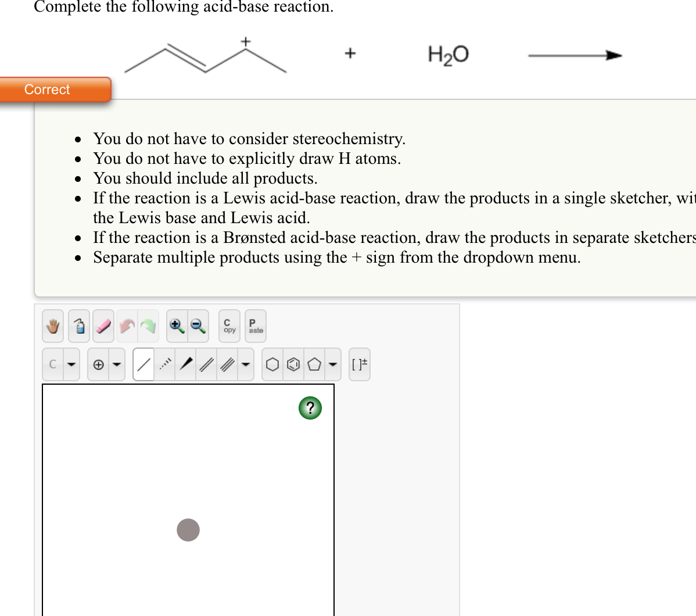Expand the bond types dropdown
The image size is (696, 616).
tap(246, 364)
